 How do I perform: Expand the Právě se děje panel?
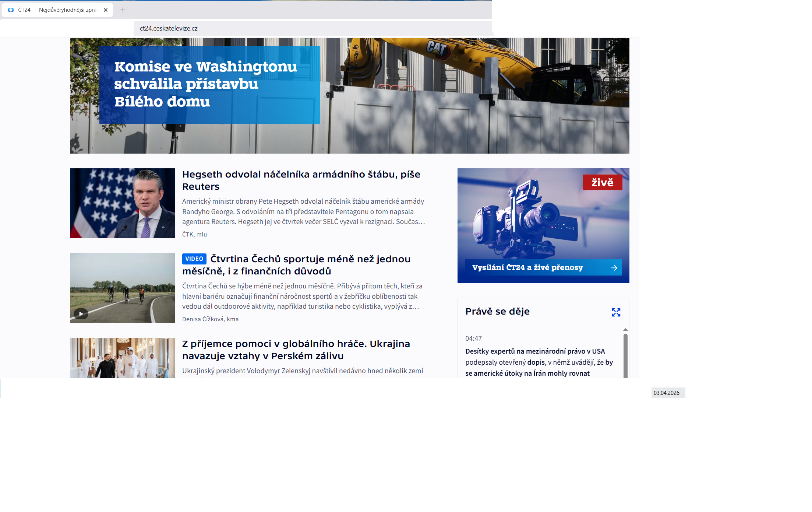616,312
